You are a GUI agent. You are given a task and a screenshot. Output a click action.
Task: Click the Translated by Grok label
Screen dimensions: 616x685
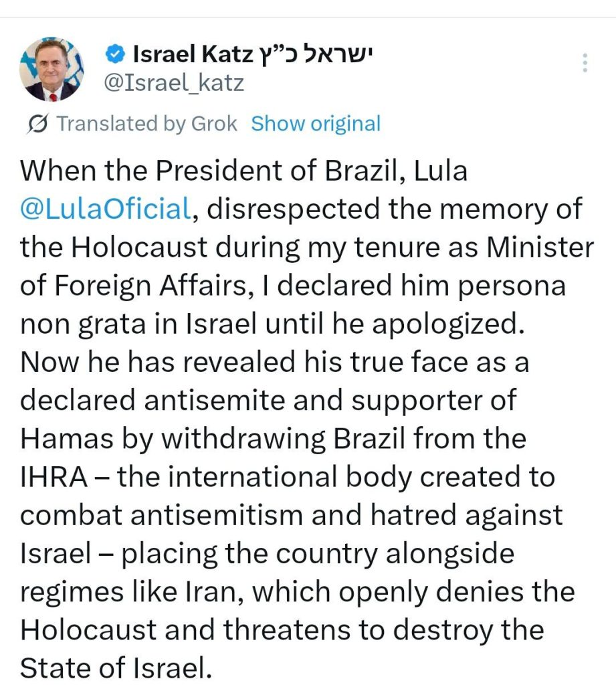pos(146,124)
